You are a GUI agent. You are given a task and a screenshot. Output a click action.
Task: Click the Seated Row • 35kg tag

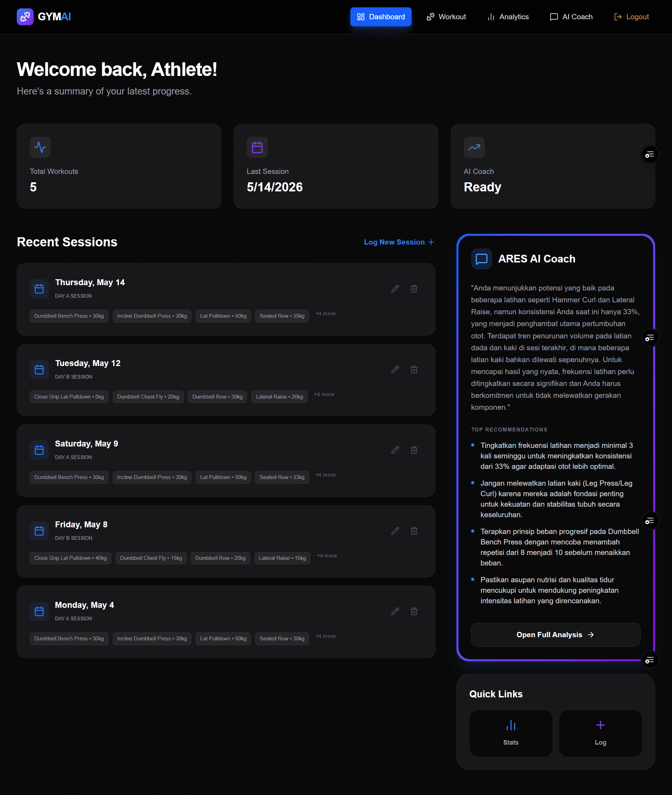pos(282,316)
